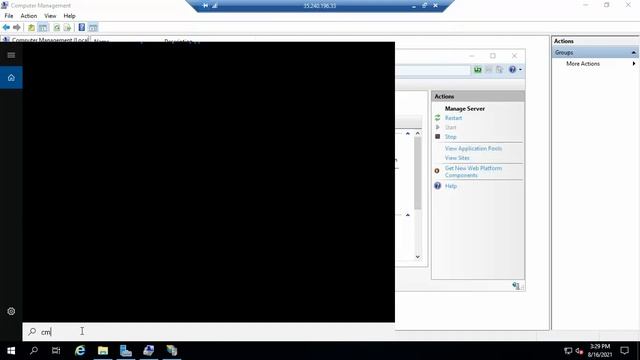The height and width of the screenshot is (360, 640).
Task: Click IIS Manager scrollbar up arrow
Action: tap(418, 133)
